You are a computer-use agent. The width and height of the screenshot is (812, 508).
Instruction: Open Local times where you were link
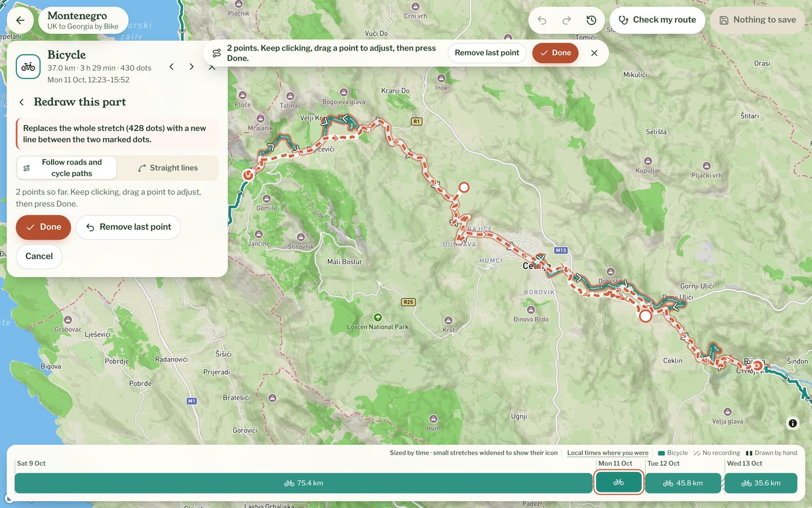click(608, 453)
